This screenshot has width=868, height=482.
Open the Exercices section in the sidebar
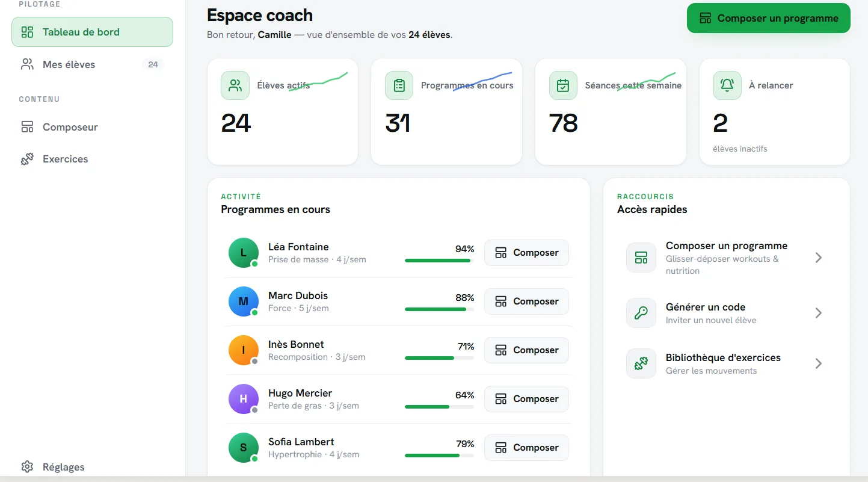click(92, 159)
